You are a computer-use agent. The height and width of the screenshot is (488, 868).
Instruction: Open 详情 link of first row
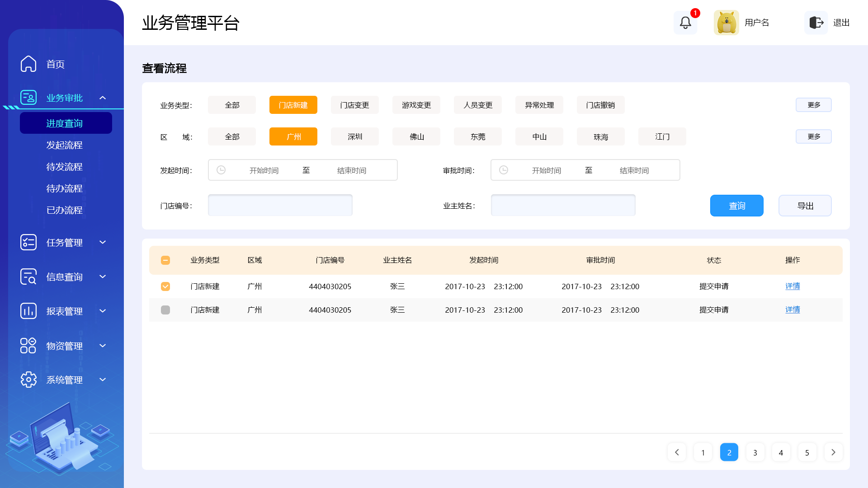pos(793,286)
